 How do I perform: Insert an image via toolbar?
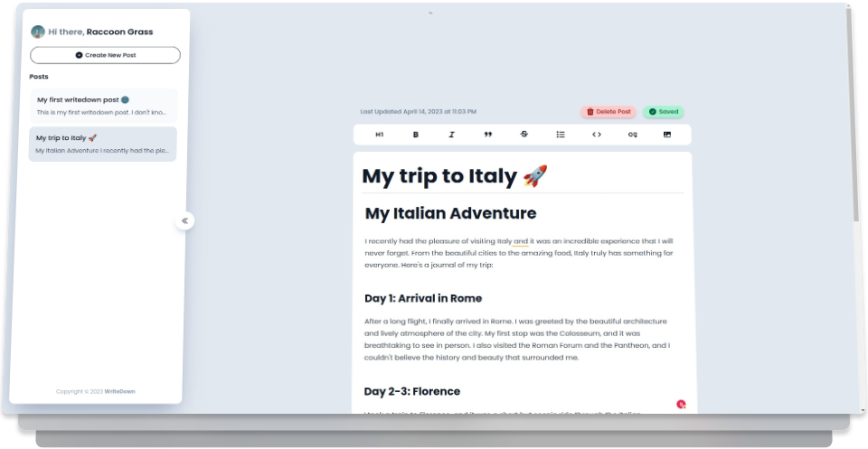667,135
